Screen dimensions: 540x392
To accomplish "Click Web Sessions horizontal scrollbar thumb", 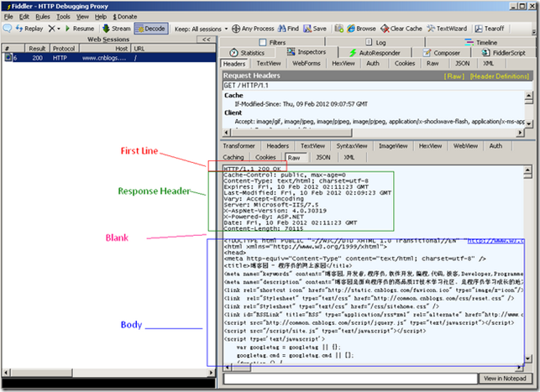I will pos(42,373).
